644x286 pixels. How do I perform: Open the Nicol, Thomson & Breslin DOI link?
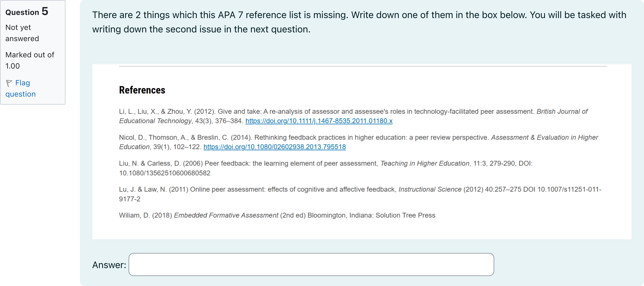click(x=275, y=147)
